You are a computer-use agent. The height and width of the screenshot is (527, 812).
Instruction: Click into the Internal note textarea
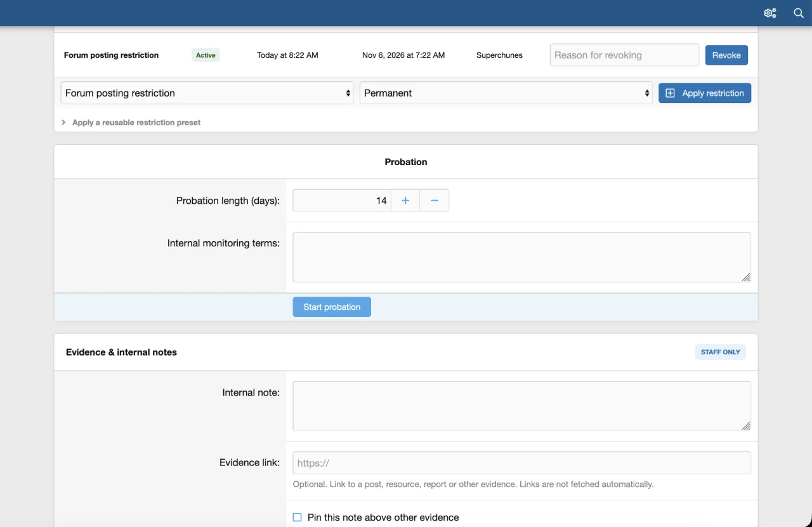[521, 406]
